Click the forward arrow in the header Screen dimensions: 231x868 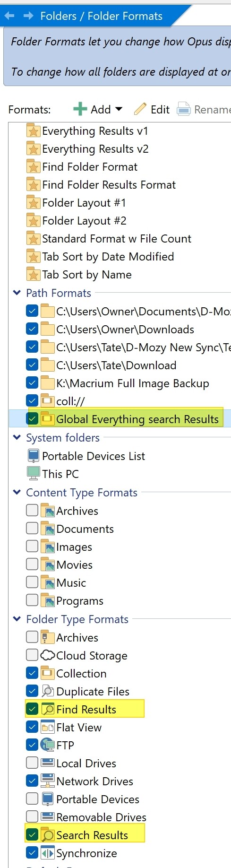(x=28, y=16)
